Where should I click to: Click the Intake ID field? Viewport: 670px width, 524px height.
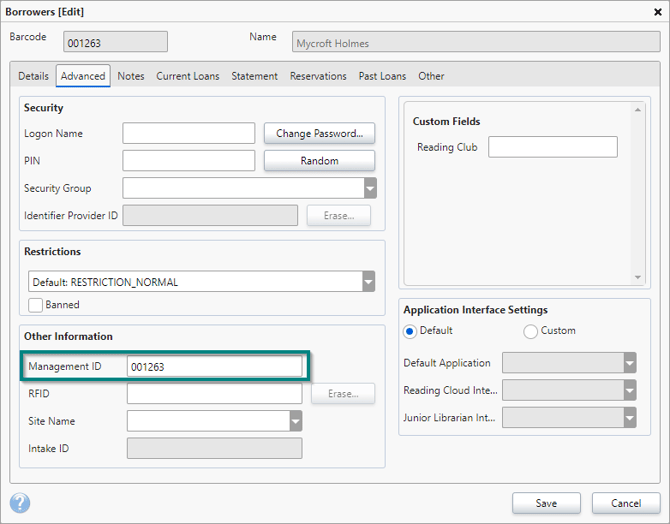215,448
